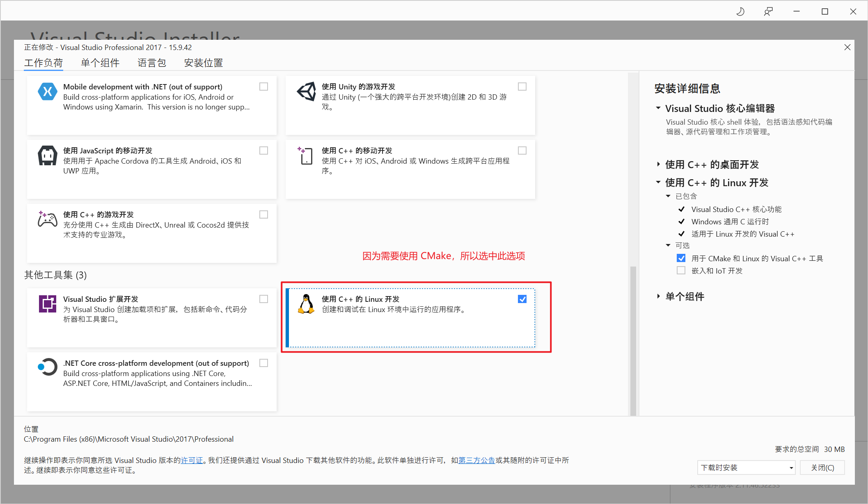This screenshot has width=868, height=504.
Task: Click the workload list vertical scrollbar
Action: pyautogui.click(x=633, y=340)
